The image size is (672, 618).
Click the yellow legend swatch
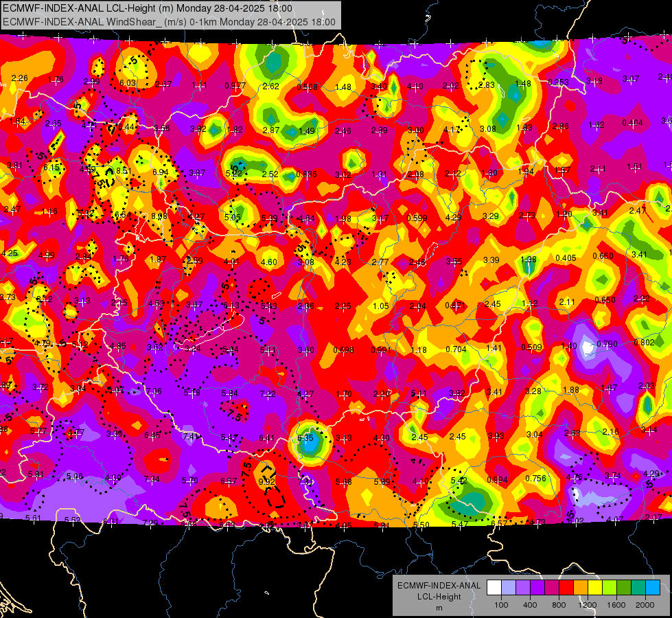(x=595, y=588)
